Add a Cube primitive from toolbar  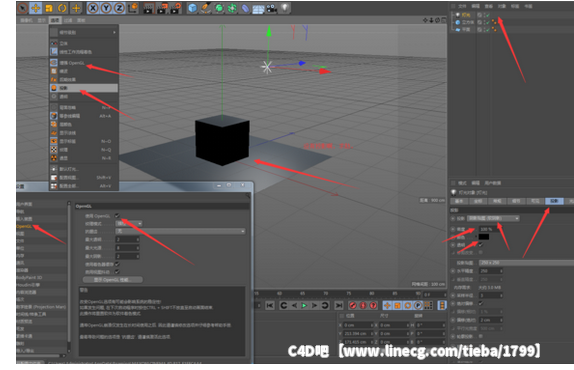[x=192, y=8]
